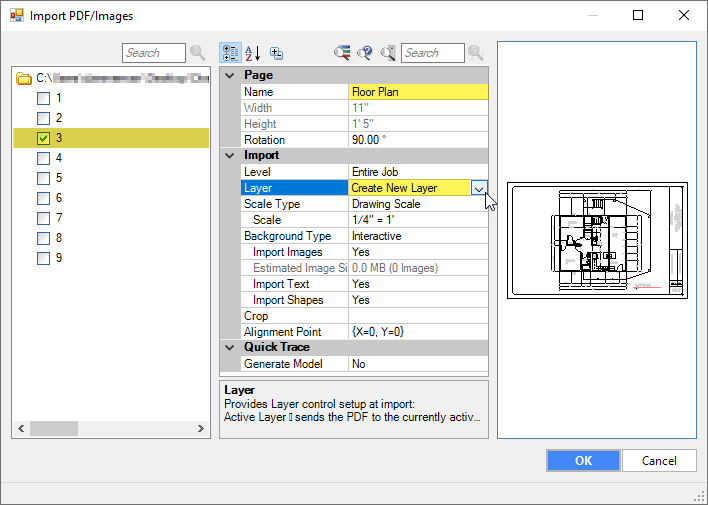
Task: Click the search magnifier beside property search
Action: (x=475, y=53)
